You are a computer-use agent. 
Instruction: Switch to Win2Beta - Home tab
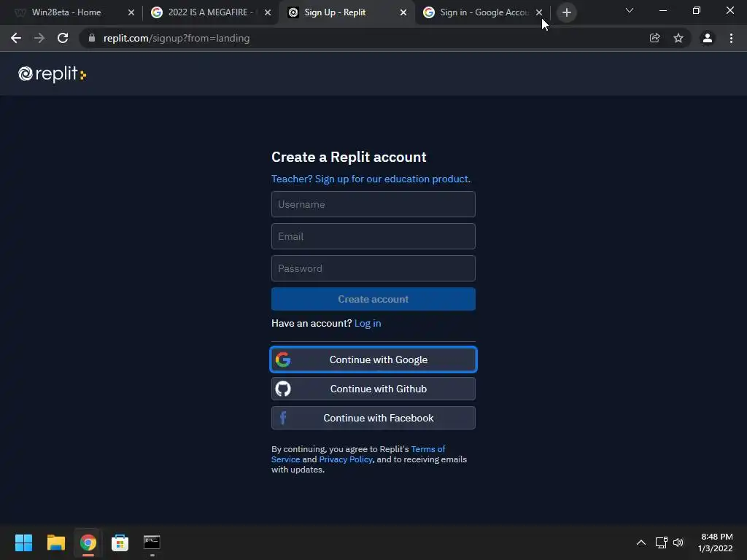tap(66, 12)
